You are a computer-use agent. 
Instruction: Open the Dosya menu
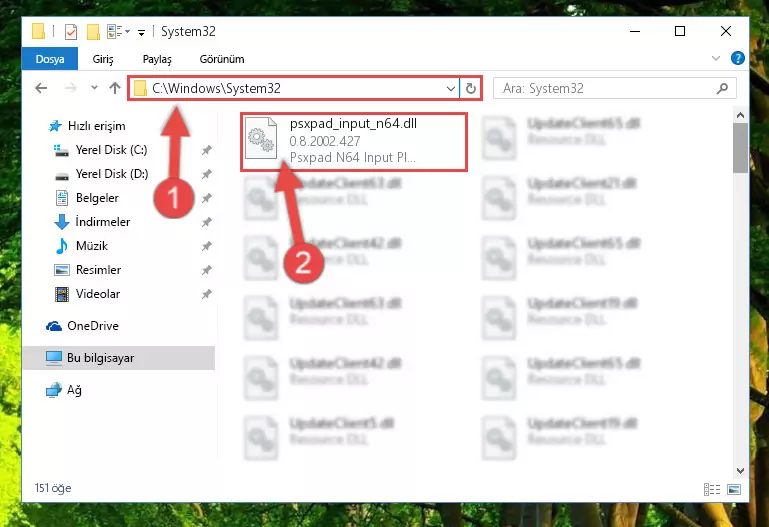(x=50, y=59)
